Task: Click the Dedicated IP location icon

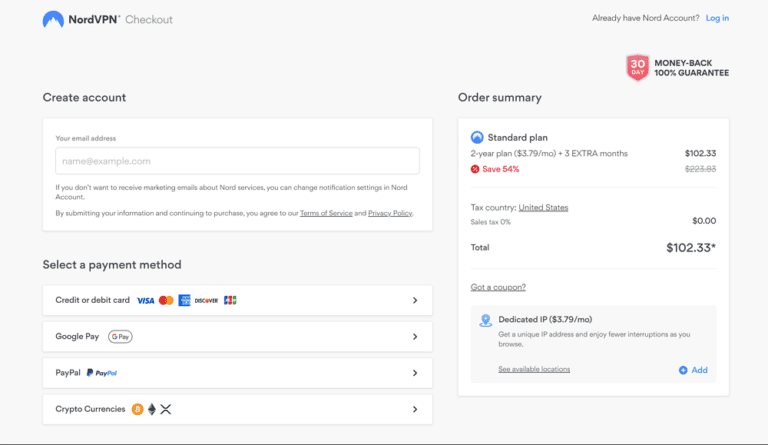Action: [485, 321]
